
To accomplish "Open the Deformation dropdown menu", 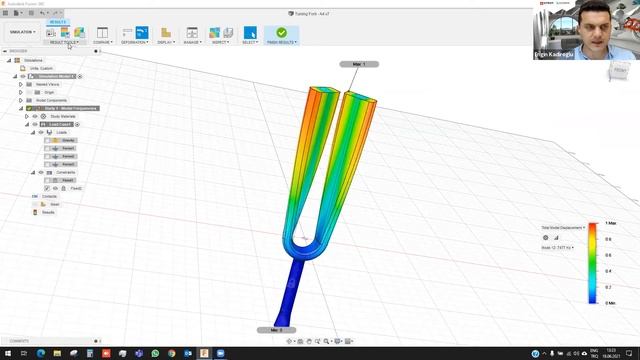I will [x=135, y=42].
